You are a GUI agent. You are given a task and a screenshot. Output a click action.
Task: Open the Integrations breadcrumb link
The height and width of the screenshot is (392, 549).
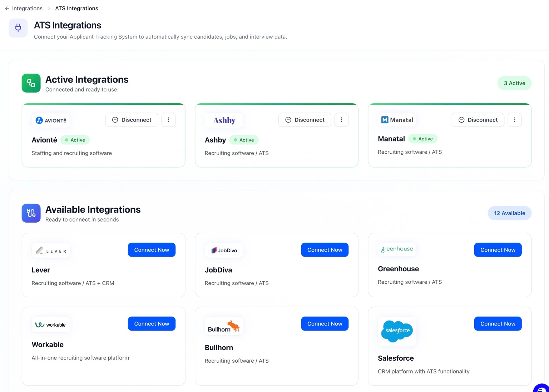[27, 8]
